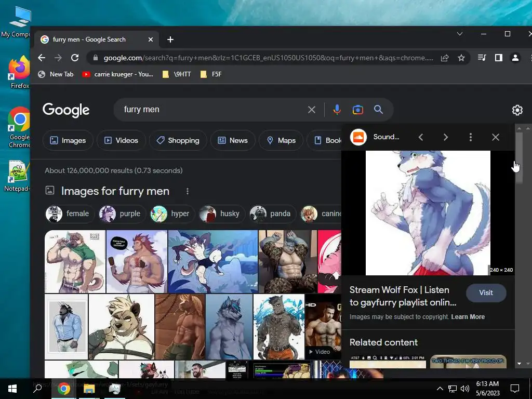Submit search with magnifying glass icon
532x399 pixels.
378,110
